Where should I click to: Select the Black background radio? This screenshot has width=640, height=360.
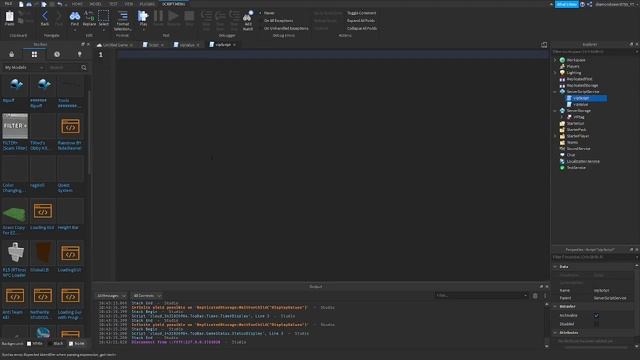(x=50, y=344)
